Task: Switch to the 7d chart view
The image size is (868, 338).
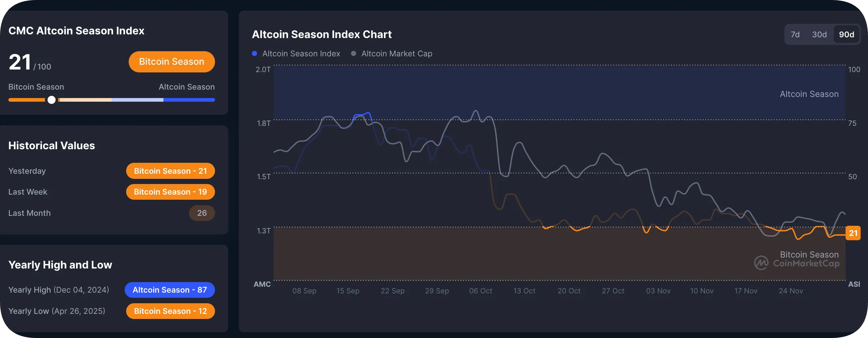Action: click(x=796, y=34)
